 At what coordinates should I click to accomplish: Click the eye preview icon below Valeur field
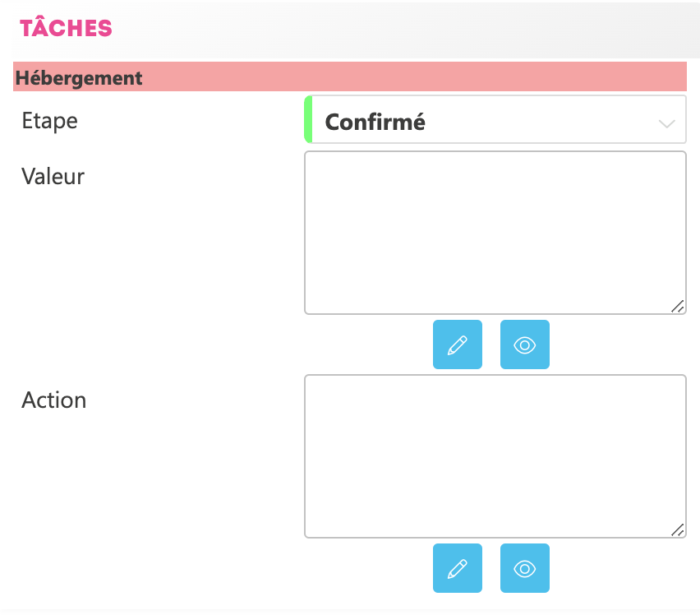524,344
